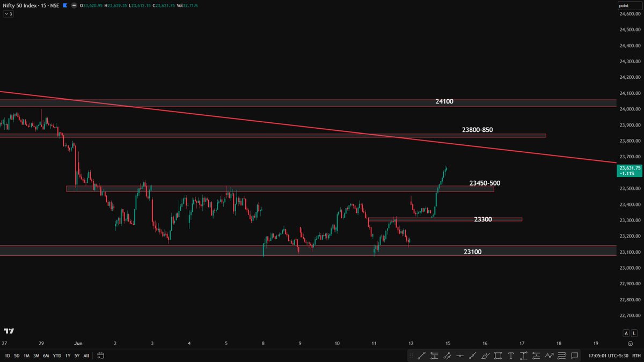Select the Trend Line drawing tool
This screenshot has width=644, height=362.
click(422, 356)
